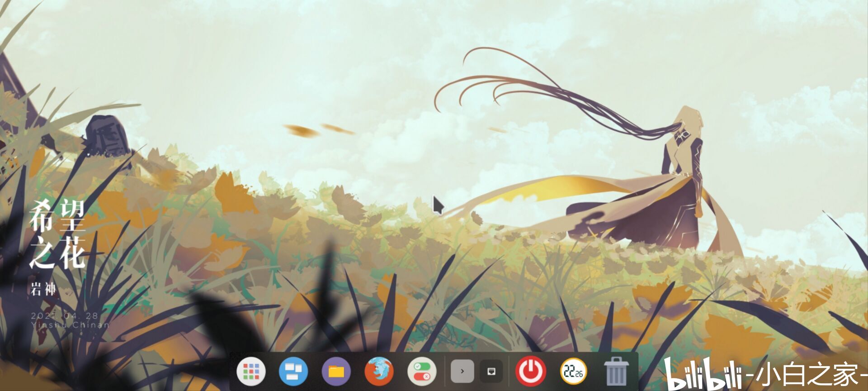Open the Multitasking View from the dock
Screen dimensions: 868x391
[293, 372]
